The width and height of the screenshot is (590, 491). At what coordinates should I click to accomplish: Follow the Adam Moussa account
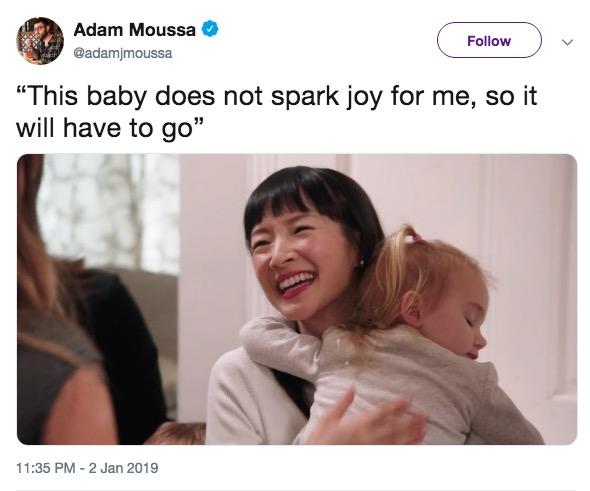coord(489,40)
